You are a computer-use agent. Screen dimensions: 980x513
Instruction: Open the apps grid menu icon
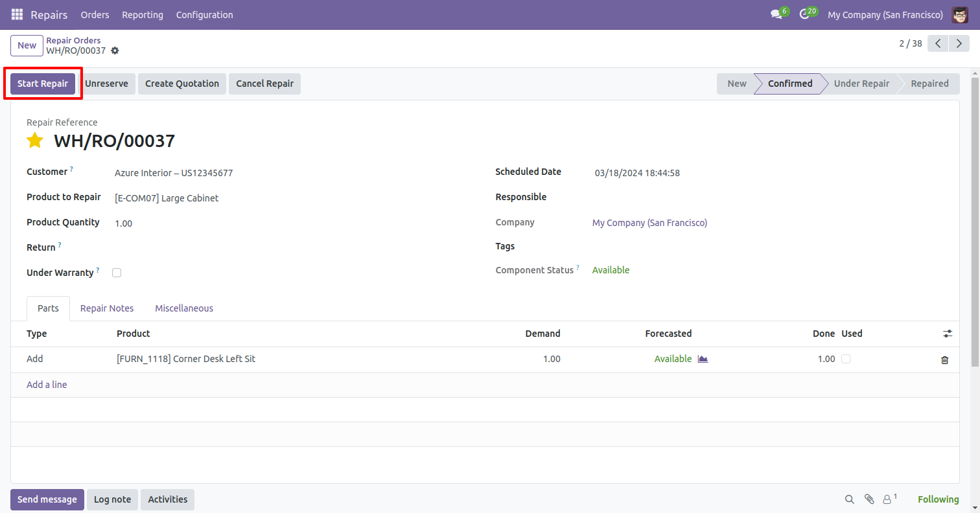click(x=17, y=14)
